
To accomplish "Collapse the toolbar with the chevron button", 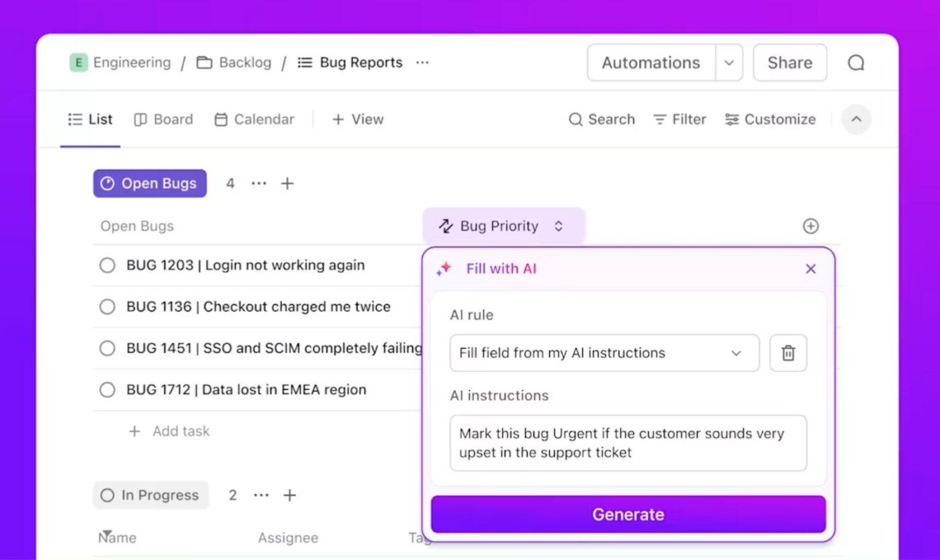I will (x=856, y=120).
